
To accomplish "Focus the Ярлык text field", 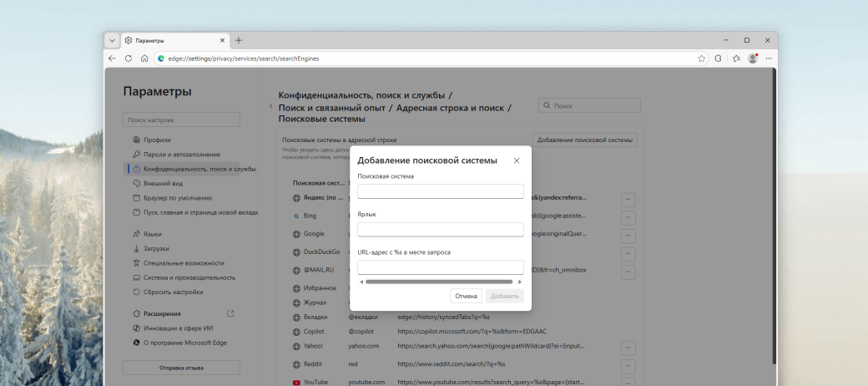I will pyautogui.click(x=440, y=229).
